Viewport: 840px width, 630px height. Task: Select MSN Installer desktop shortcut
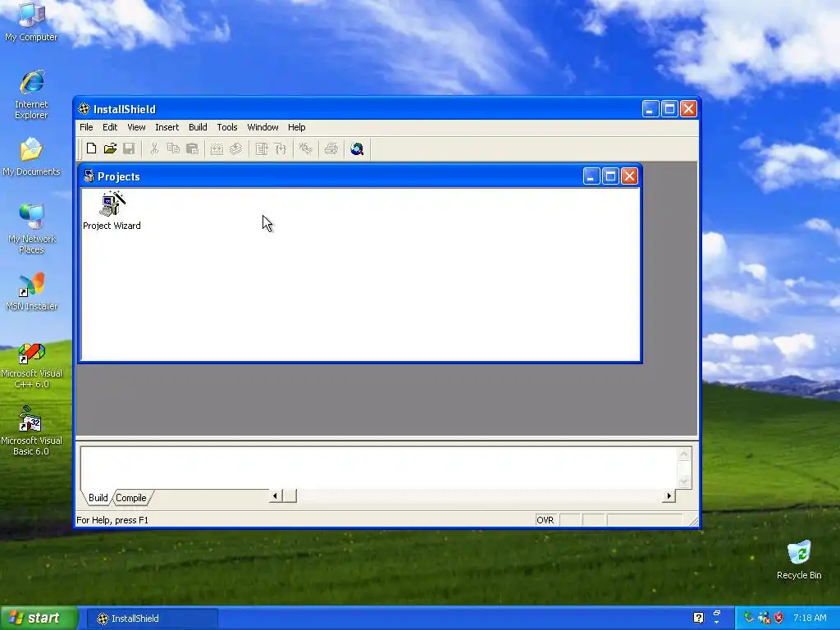[x=32, y=292]
